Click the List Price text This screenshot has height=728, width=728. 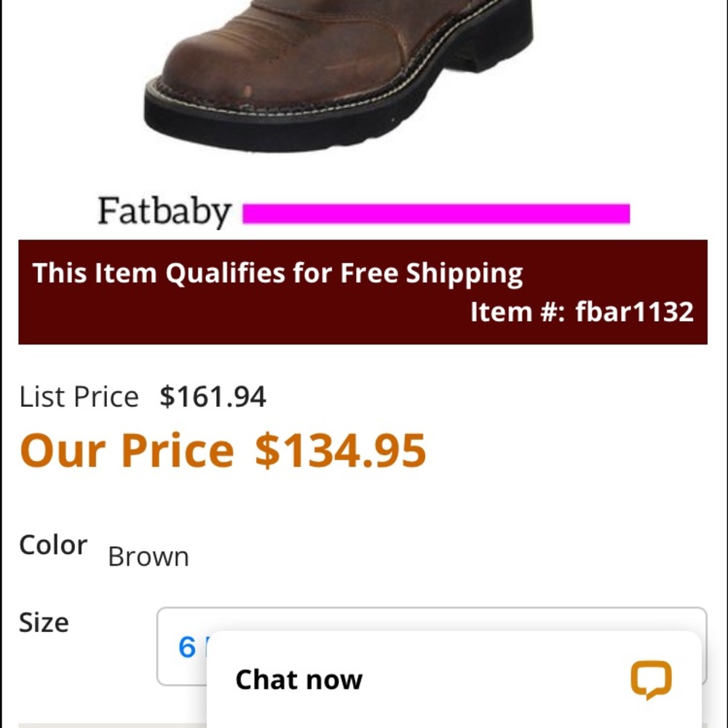[80, 397]
